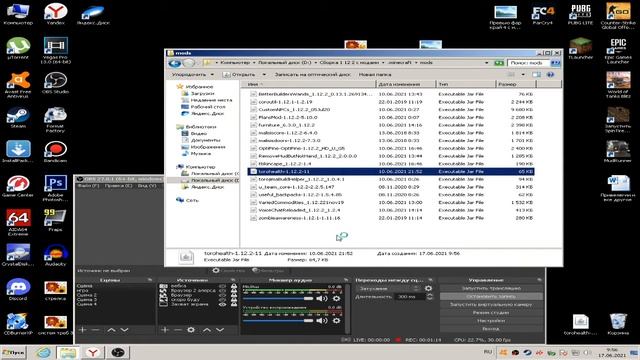This screenshot has width=640, height=360.
Task: Adjust Mic/Aux volume slider in mixer
Action: point(278,298)
